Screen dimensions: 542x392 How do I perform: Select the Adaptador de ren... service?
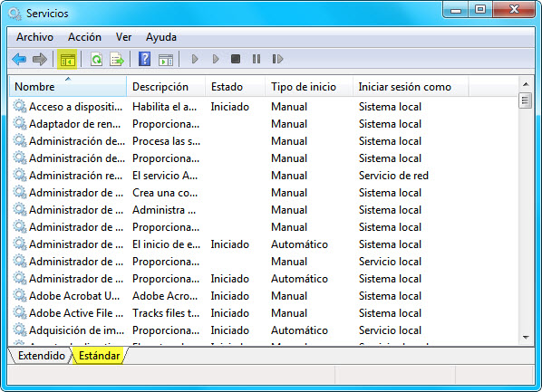click(x=74, y=124)
